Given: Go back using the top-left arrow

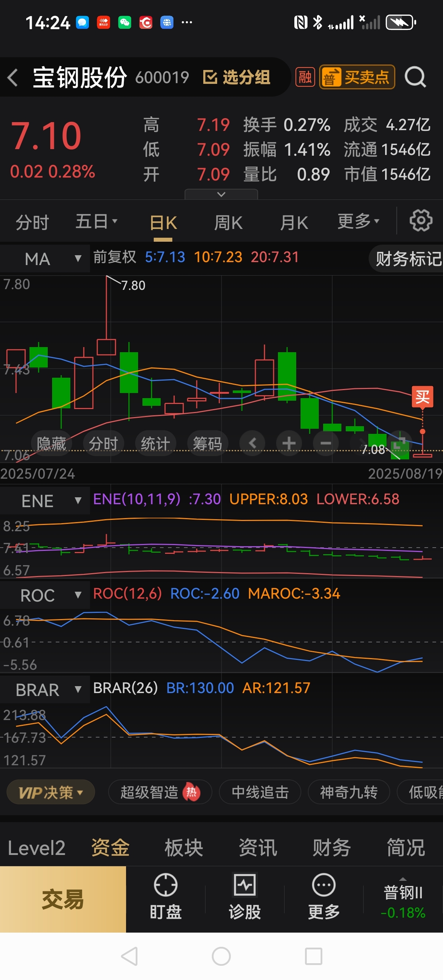Looking at the screenshot, I should pyautogui.click(x=13, y=78).
